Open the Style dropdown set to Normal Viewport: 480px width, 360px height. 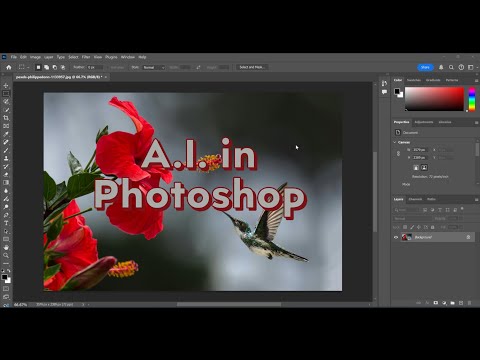(x=154, y=67)
